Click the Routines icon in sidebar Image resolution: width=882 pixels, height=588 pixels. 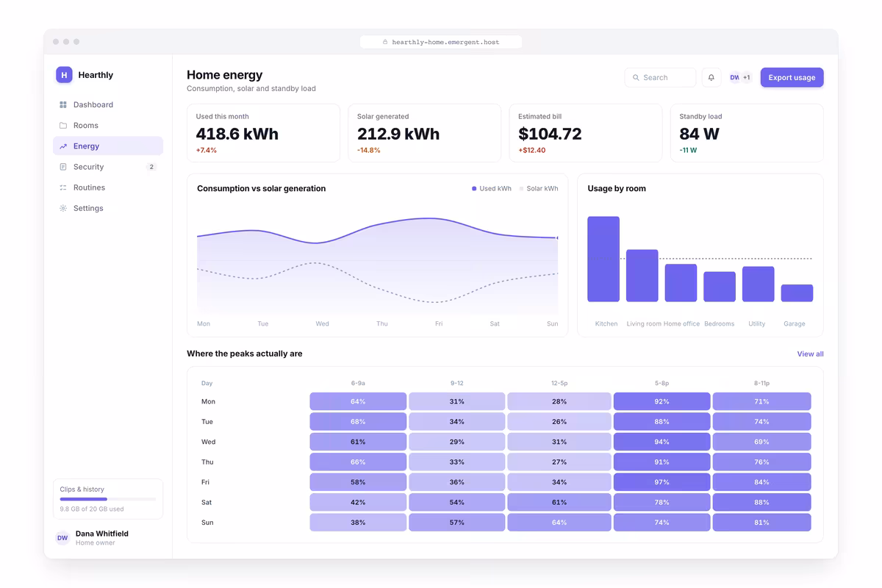[63, 187]
